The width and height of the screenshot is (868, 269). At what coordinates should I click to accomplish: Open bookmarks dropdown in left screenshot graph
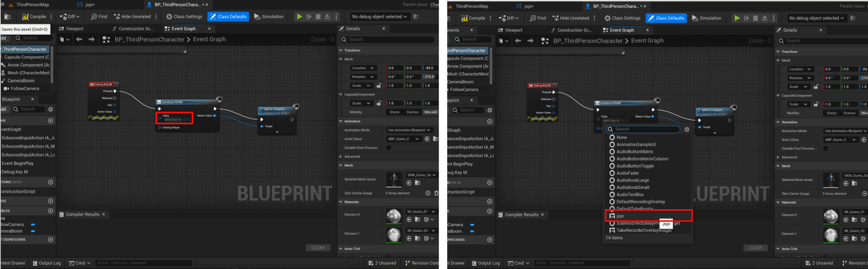pyautogui.click(x=64, y=39)
